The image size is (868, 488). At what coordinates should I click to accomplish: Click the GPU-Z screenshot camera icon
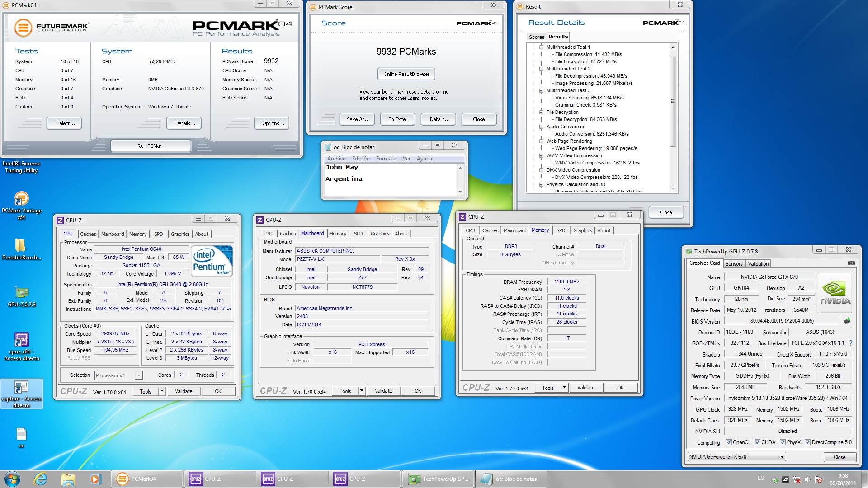coord(851,263)
